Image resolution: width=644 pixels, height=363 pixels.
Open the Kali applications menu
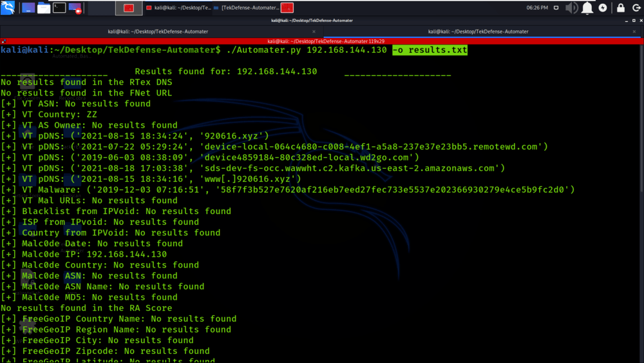(x=8, y=8)
